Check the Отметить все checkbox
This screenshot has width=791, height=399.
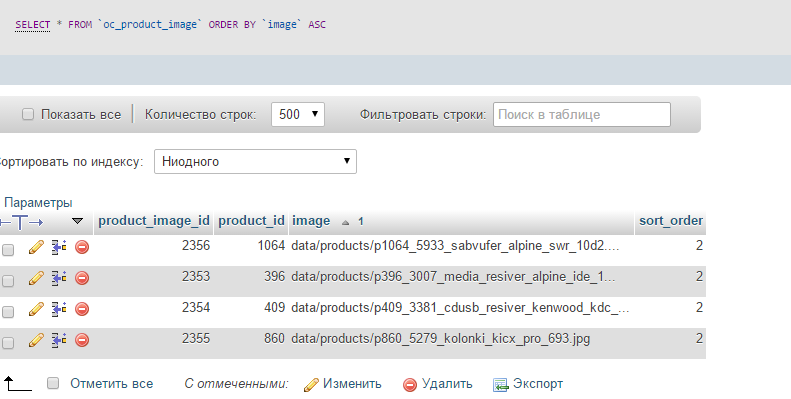(53, 383)
